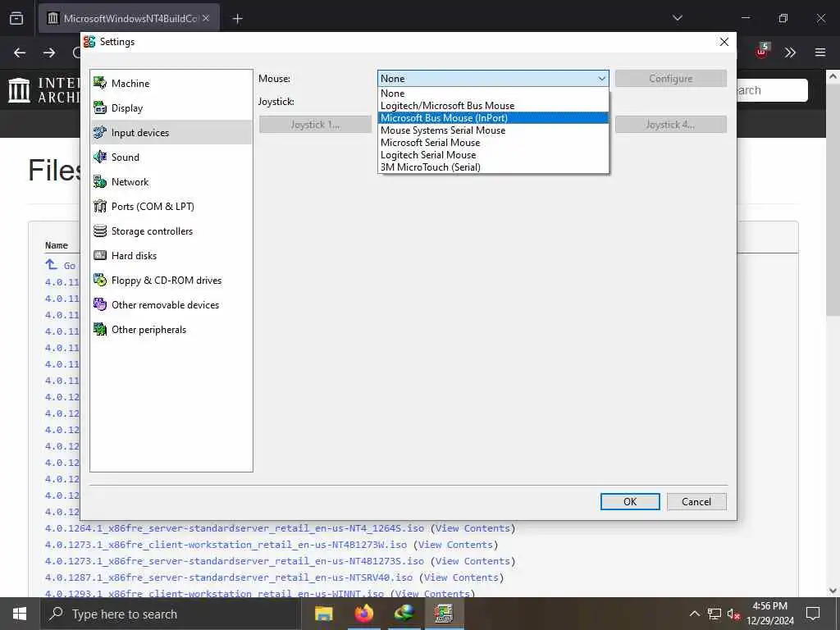Screen dimensions: 840x630
Task: Click the Joystick 4... button
Action: [x=671, y=125]
